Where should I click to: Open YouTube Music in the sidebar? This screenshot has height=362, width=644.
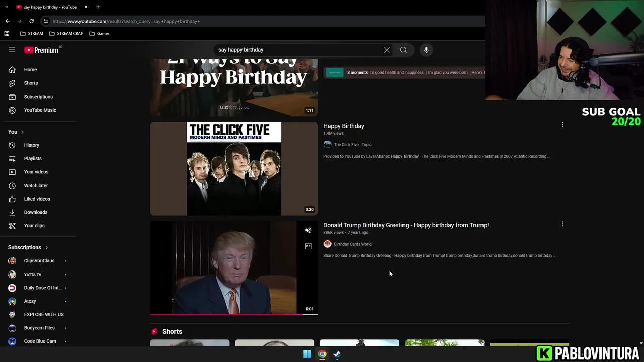[39, 110]
